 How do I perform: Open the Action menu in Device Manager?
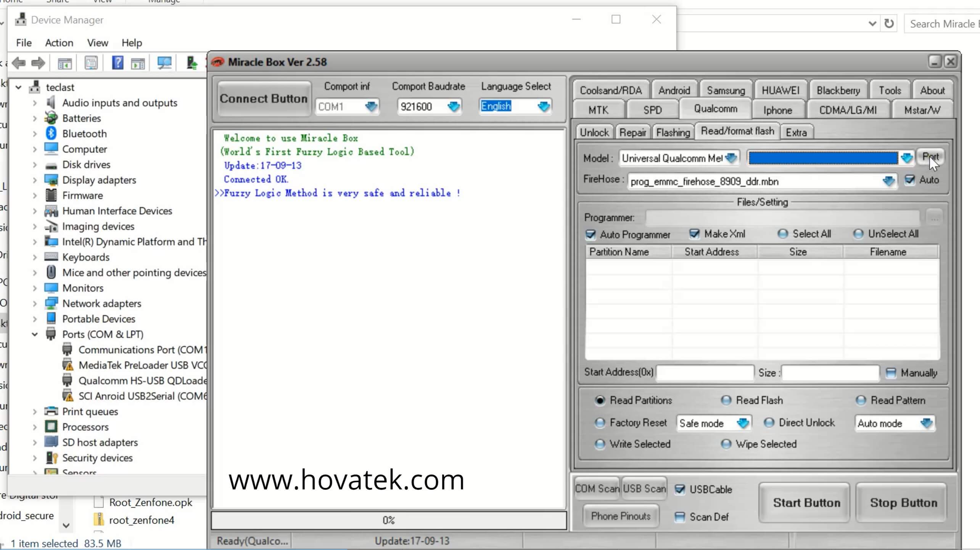(x=59, y=43)
